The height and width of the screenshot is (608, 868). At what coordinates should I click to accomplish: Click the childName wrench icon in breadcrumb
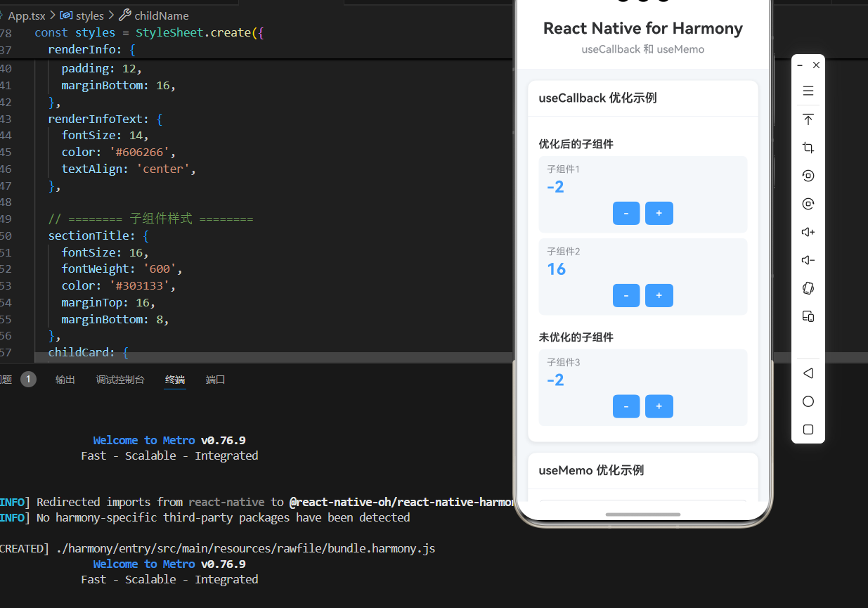[x=124, y=15]
